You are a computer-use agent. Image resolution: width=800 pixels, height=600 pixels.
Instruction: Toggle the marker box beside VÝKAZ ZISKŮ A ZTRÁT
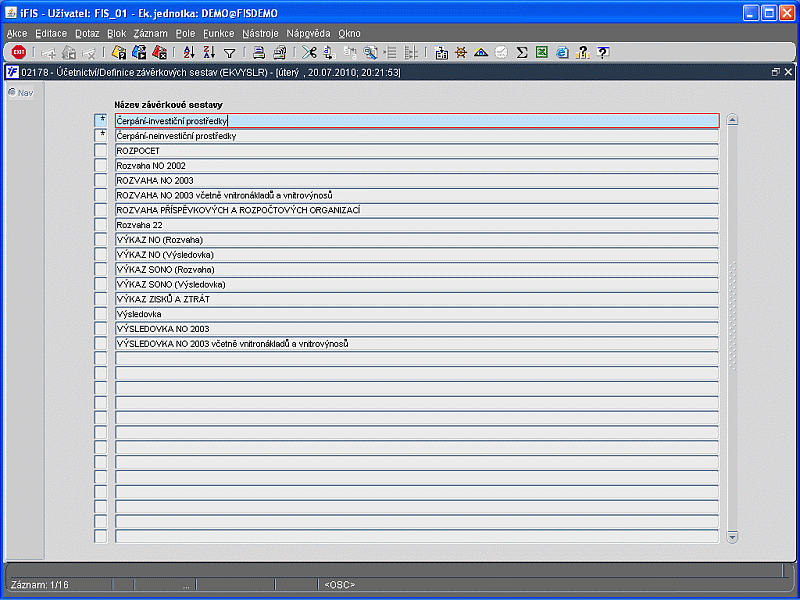tap(101, 298)
